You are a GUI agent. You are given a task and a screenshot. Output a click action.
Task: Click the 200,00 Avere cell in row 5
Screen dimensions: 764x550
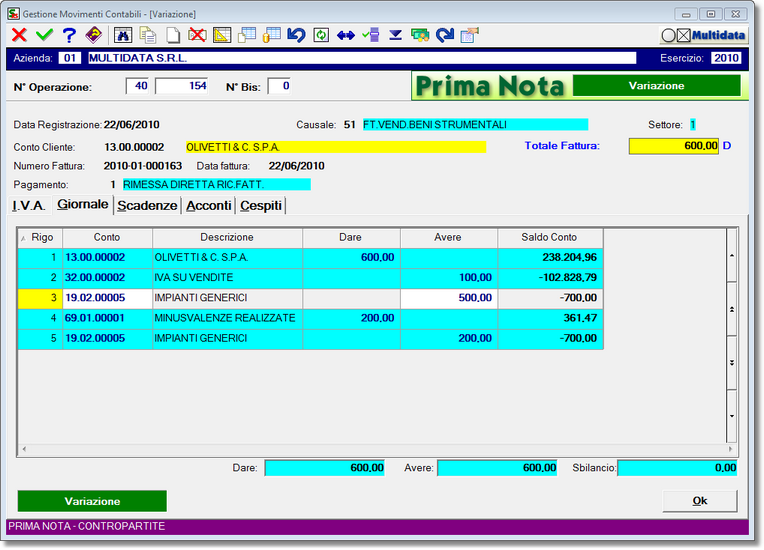[449, 339]
